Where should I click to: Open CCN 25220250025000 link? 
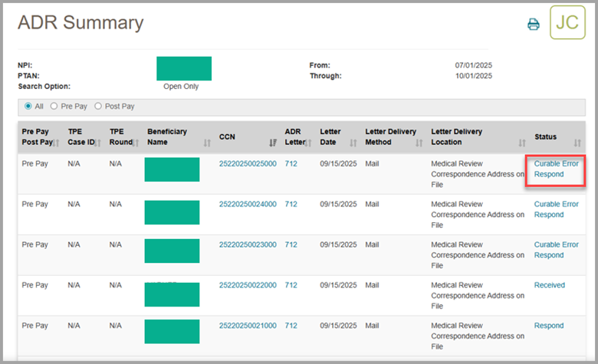tap(248, 164)
